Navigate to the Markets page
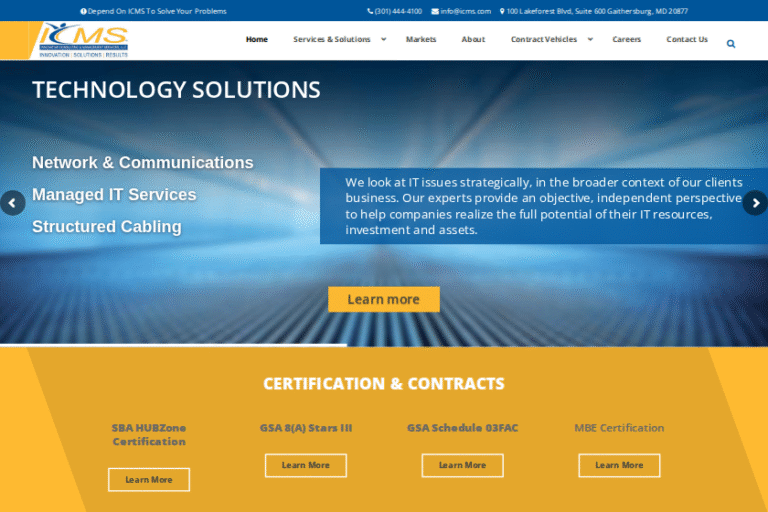768x512 pixels. point(421,40)
